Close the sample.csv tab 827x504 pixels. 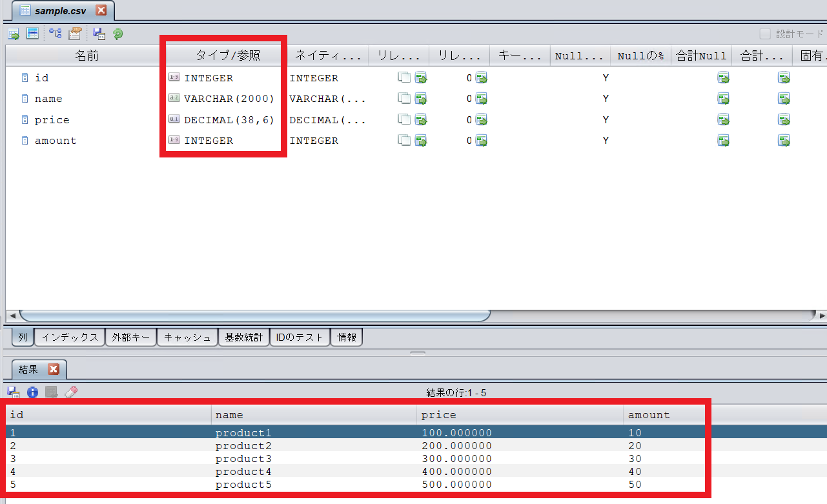pyautogui.click(x=101, y=11)
